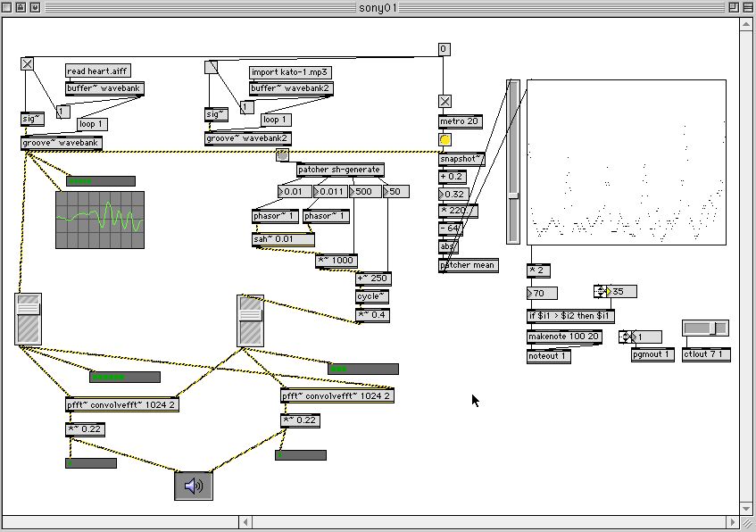This screenshot has width=756, height=532.
Task: Click the level meter above the oscilloscope
Action: pyautogui.click(x=101, y=181)
